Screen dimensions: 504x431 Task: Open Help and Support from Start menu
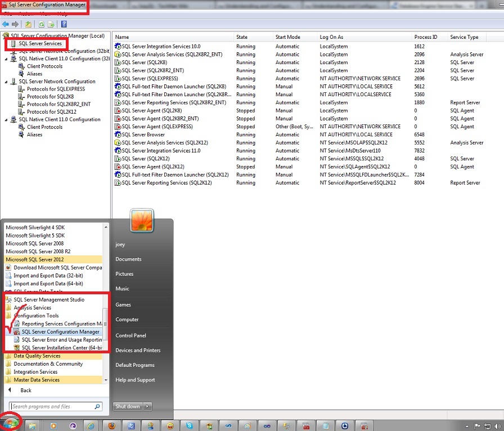[x=136, y=380]
